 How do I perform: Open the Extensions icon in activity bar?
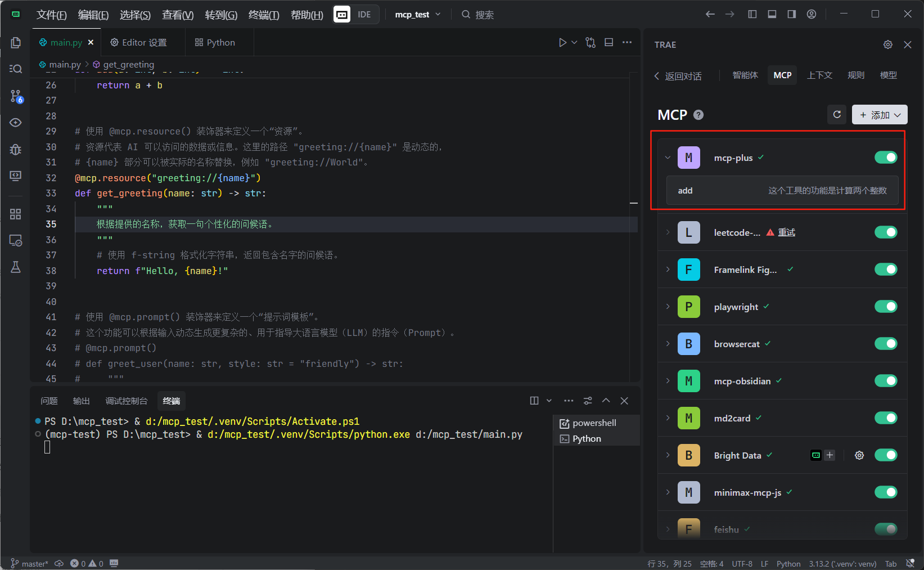click(16, 214)
